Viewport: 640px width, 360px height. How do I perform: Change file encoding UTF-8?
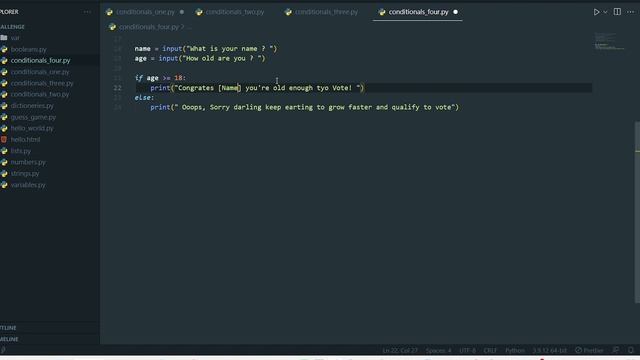click(467, 351)
